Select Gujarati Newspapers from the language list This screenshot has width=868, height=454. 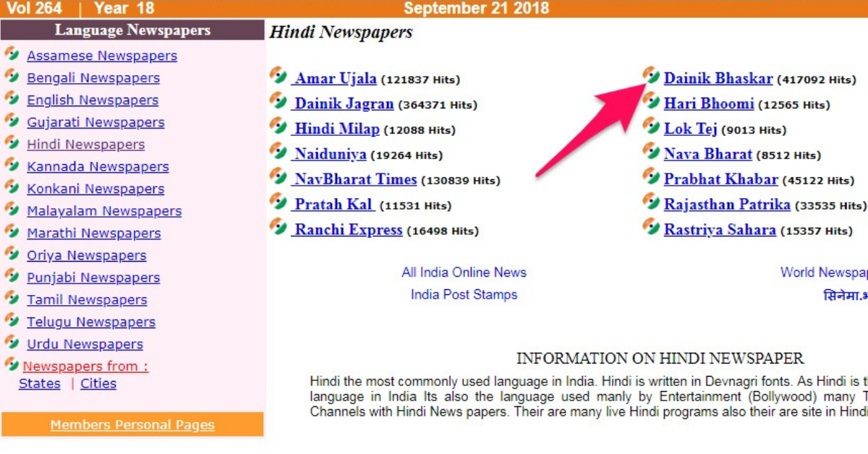tap(95, 122)
